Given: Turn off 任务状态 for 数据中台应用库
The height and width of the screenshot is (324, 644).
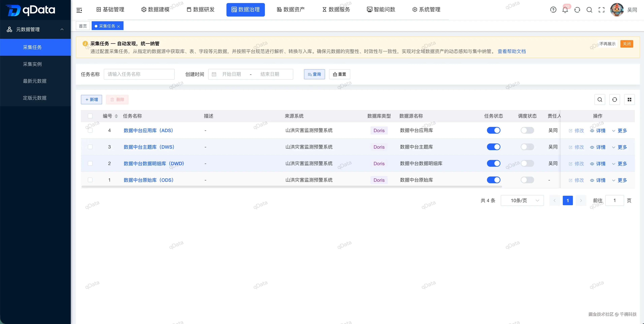Looking at the screenshot, I should pos(494,130).
